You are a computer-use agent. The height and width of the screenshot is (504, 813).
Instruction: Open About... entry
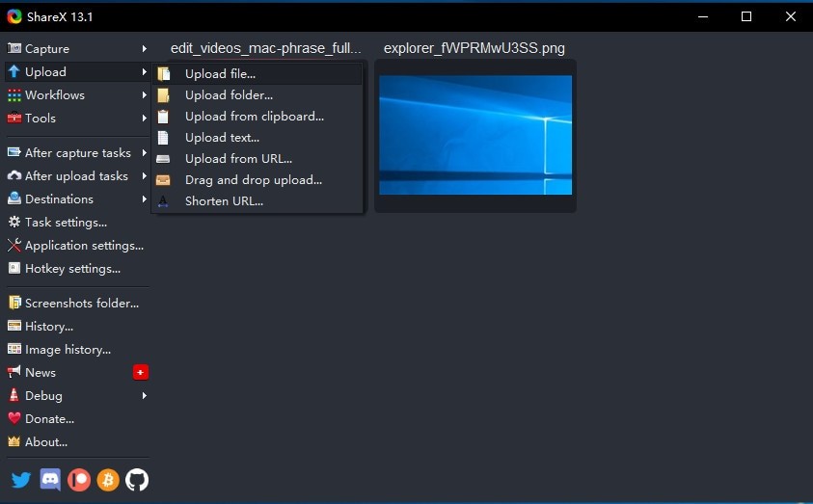pos(46,441)
